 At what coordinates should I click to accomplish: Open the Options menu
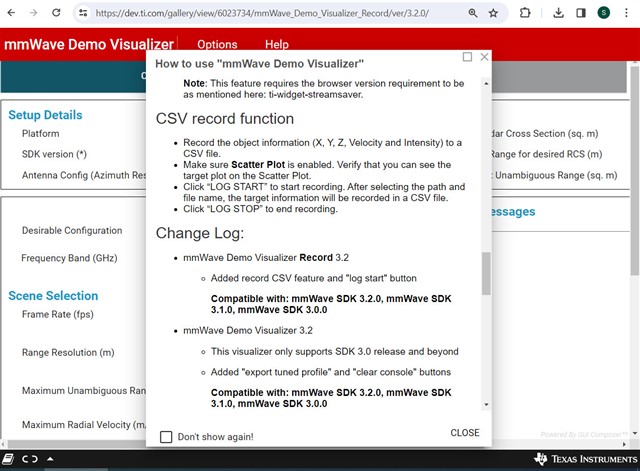click(x=217, y=44)
